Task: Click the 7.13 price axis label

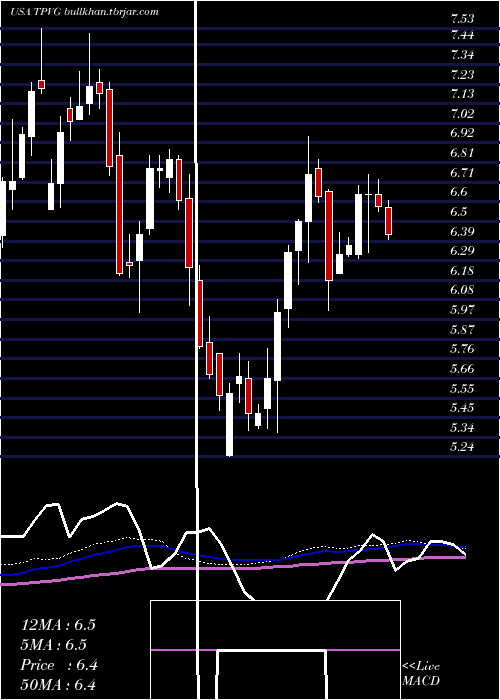Action: pyautogui.click(x=462, y=94)
